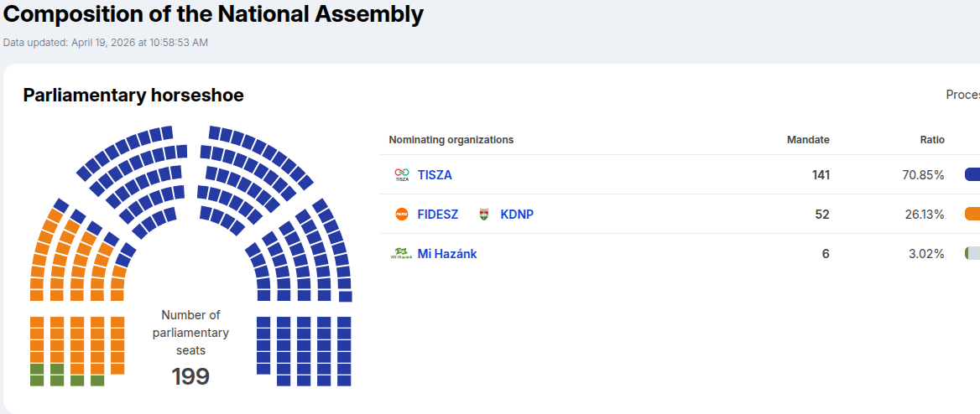Click the orange FIDESZ logo icon
The image size is (980, 414).
coord(402,215)
